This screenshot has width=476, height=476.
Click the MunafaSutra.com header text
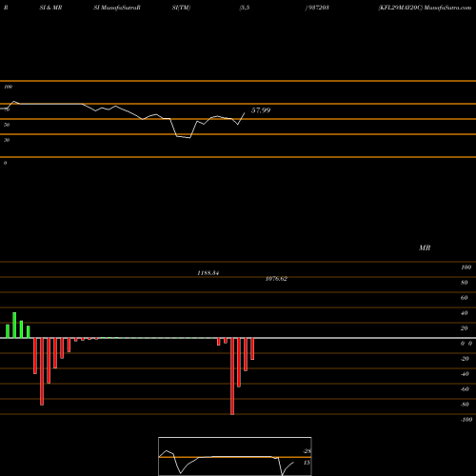pyautogui.click(x=447, y=8)
